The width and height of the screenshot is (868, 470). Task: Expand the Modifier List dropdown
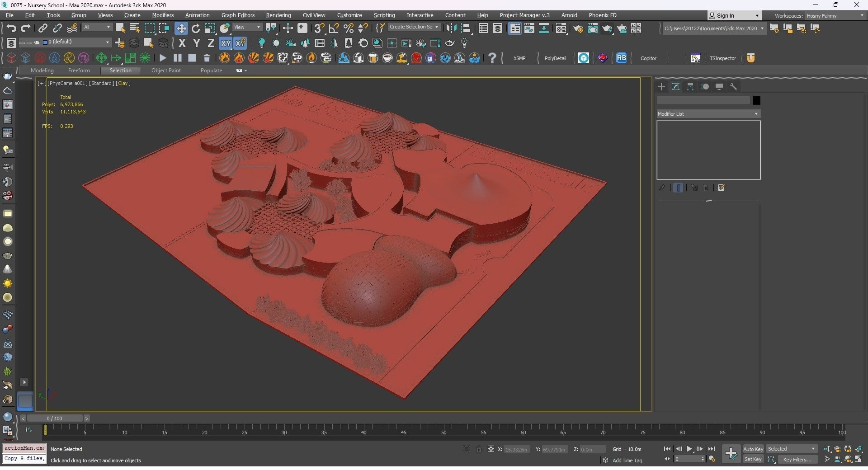(708, 114)
